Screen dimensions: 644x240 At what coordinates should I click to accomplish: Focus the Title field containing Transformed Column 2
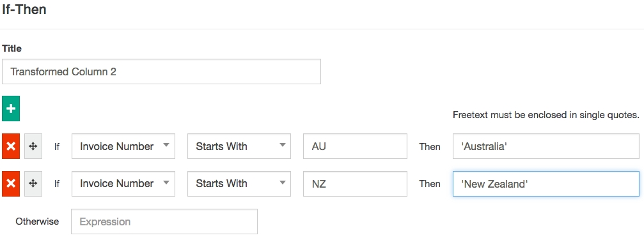[x=161, y=71]
